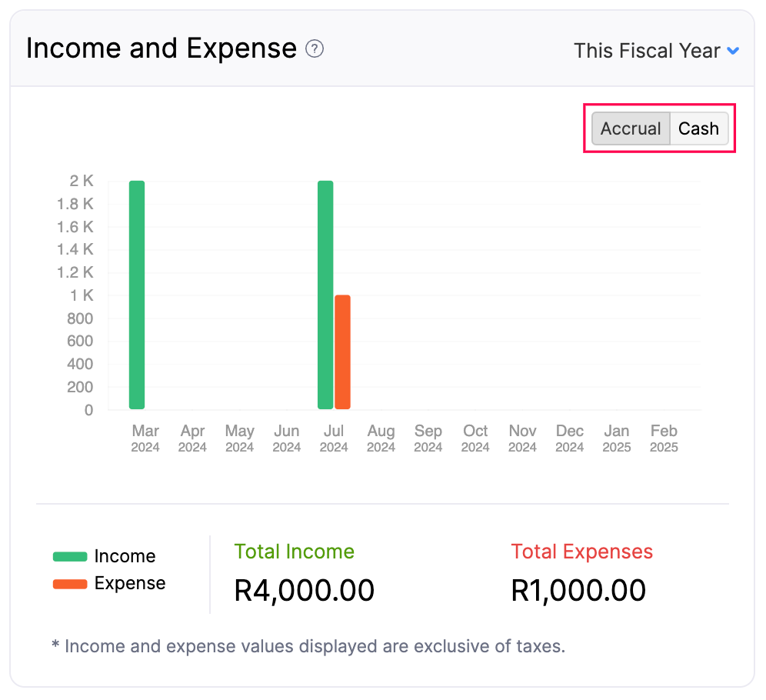
Task: Open the This Fiscal Year dropdown
Action: coord(648,50)
